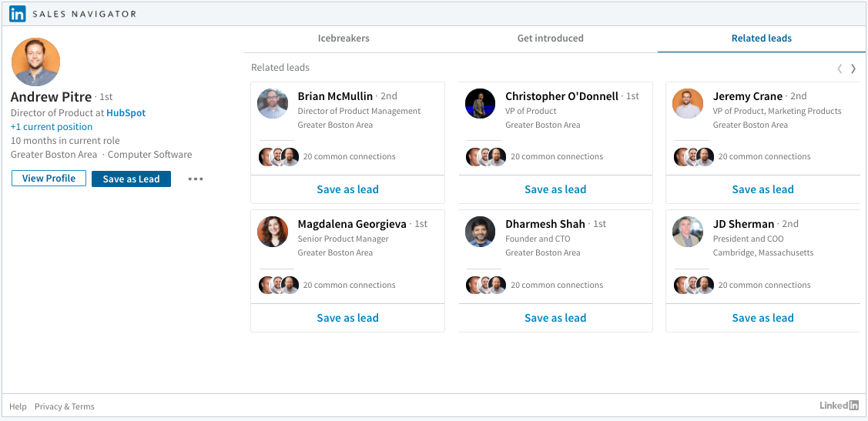Click the View Profile button

(49, 179)
